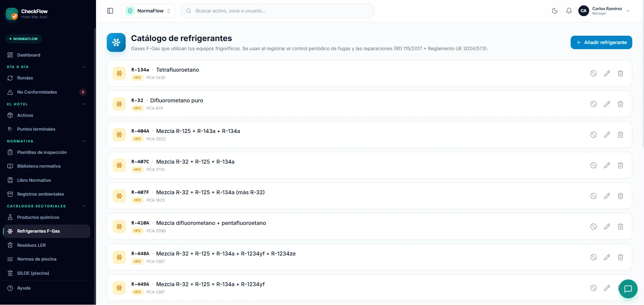
Task: Collapse the CATÁLOGOS SECTORIALES section
Action: coord(84,206)
